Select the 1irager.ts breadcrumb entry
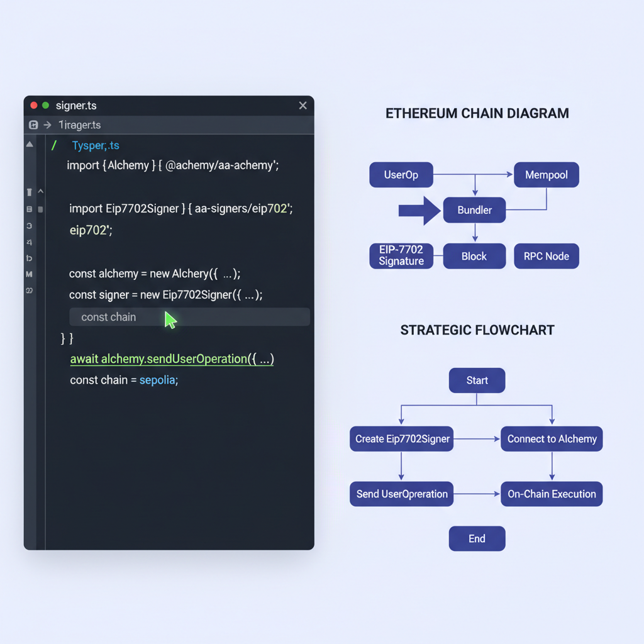 coord(80,125)
